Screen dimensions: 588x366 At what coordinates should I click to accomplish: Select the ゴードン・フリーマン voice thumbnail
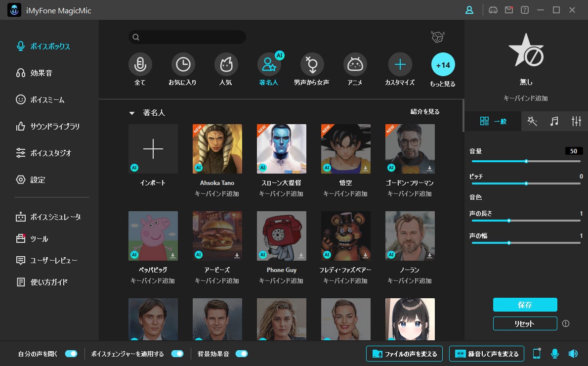pyautogui.click(x=410, y=149)
